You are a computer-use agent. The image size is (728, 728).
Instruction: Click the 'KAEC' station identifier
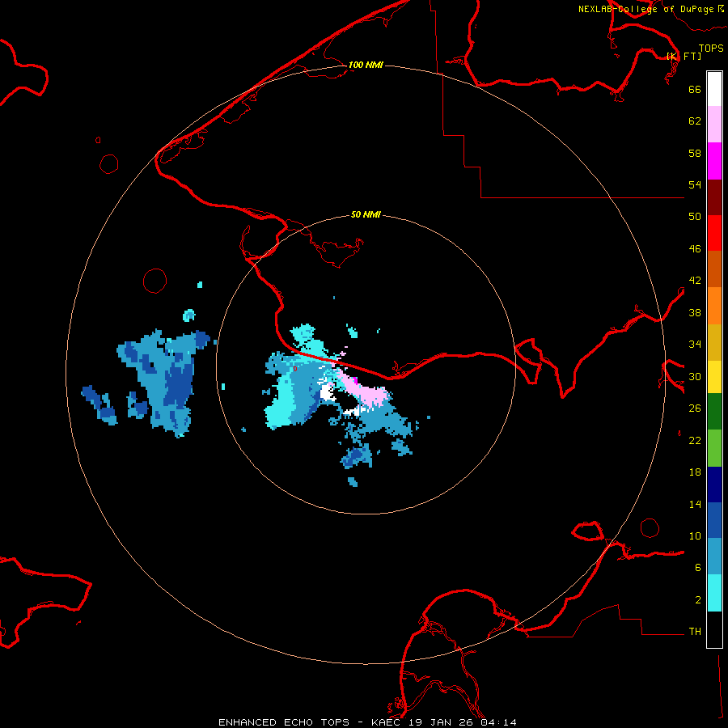387,722
